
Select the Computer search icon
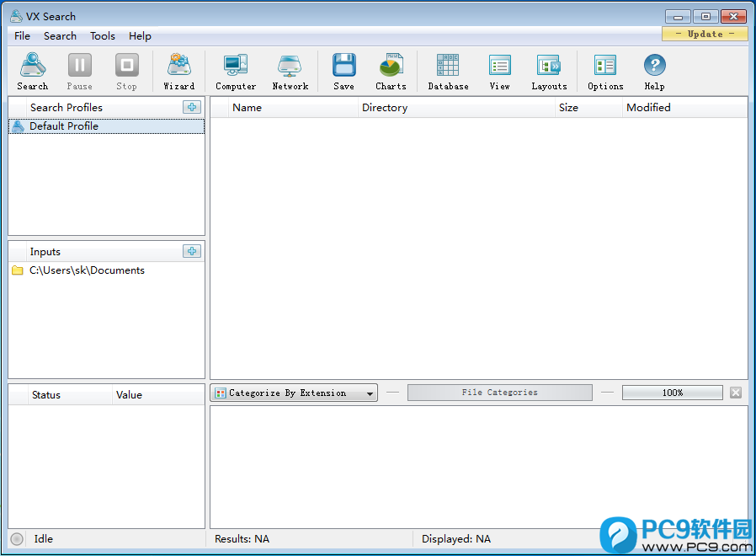pyautogui.click(x=236, y=72)
